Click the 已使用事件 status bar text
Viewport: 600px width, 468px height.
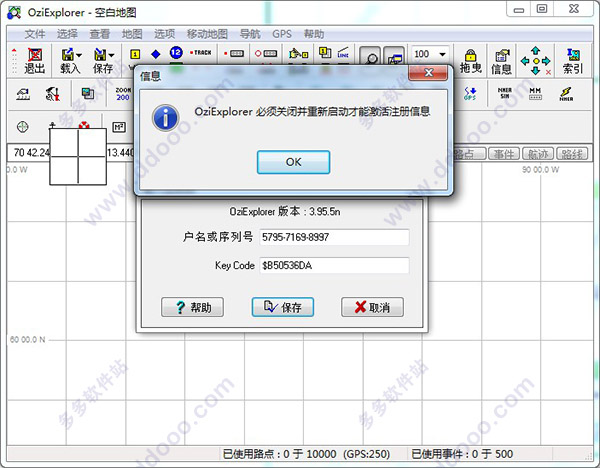(x=462, y=454)
